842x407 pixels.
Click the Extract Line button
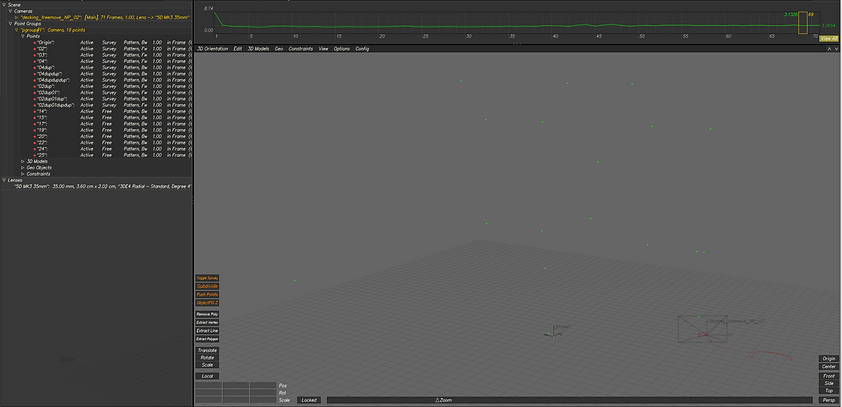[x=207, y=331]
